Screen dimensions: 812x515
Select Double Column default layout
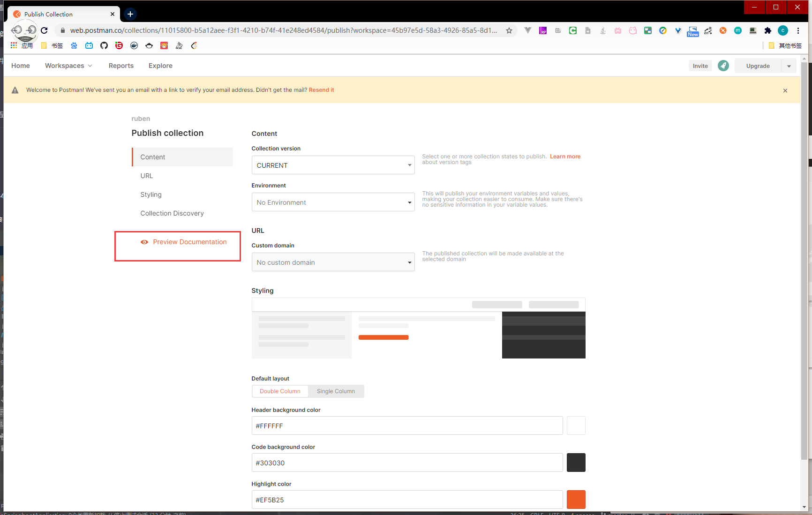pos(280,391)
